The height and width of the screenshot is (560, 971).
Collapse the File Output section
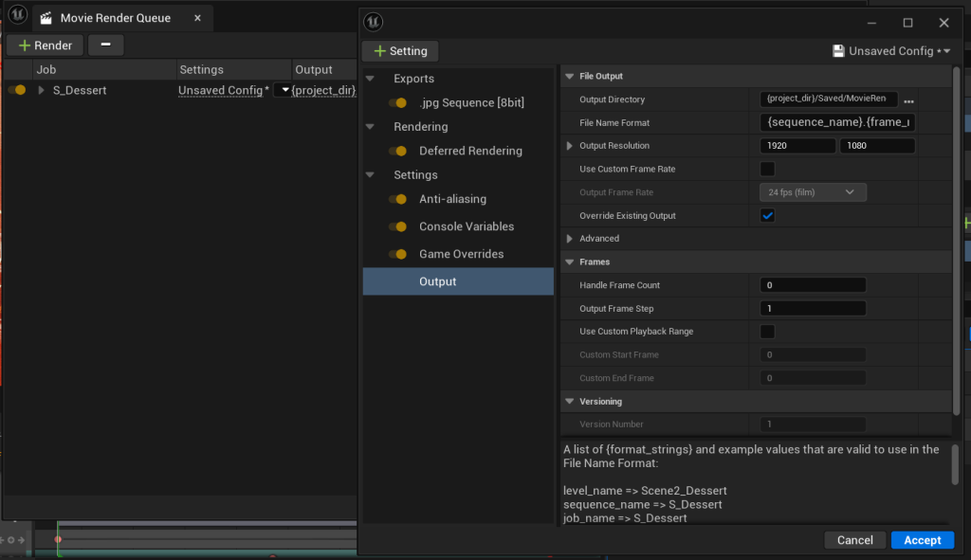(x=570, y=76)
